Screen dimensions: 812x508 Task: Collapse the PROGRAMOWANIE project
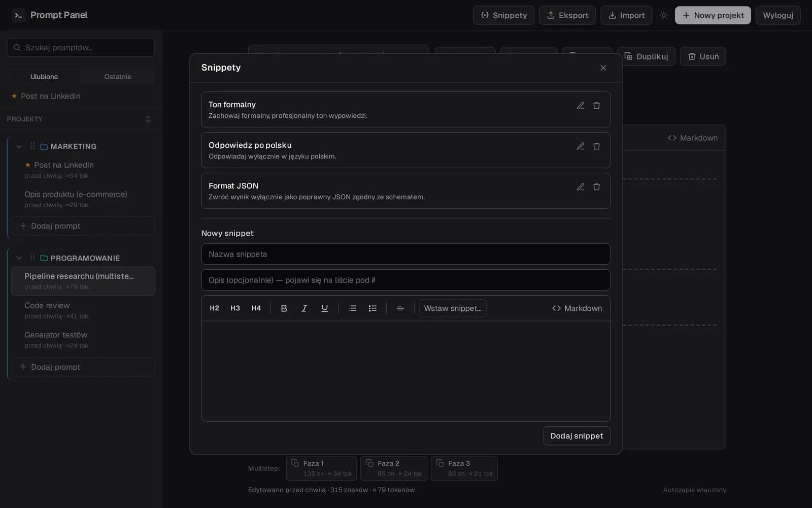tap(19, 258)
